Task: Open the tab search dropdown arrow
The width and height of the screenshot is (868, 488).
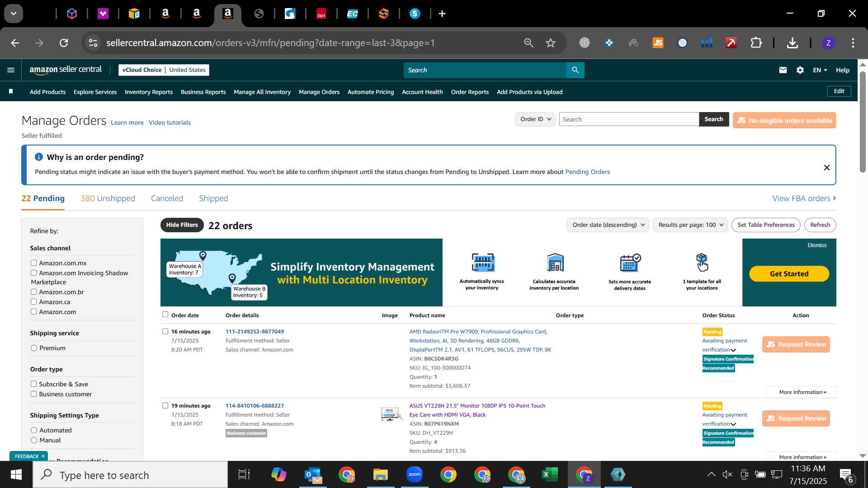Action: click(x=14, y=14)
